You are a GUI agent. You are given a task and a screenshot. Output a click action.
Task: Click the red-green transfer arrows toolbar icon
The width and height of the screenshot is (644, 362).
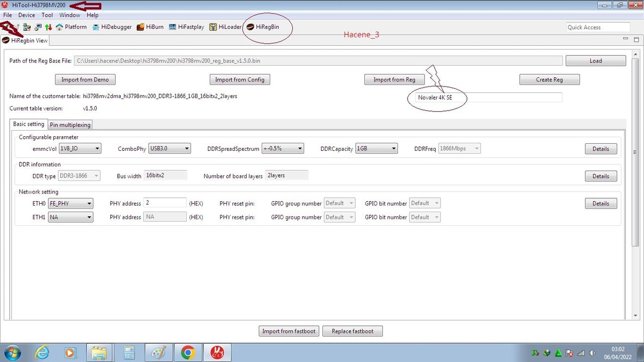click(49, 27)
